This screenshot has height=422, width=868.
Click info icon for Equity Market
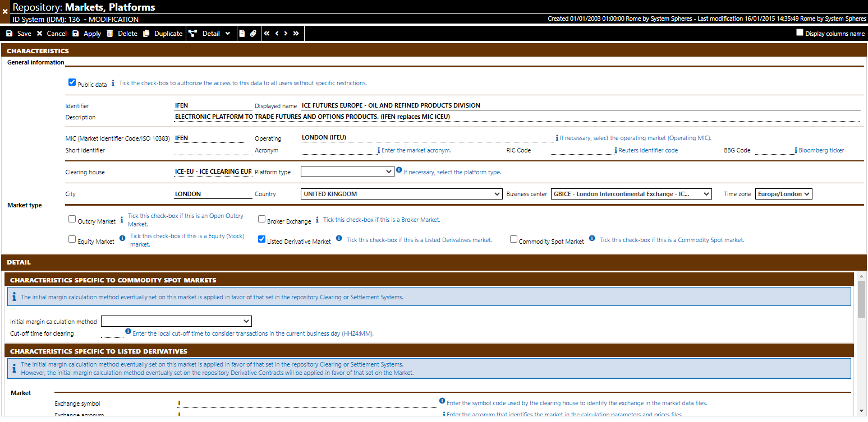point(122,238)
